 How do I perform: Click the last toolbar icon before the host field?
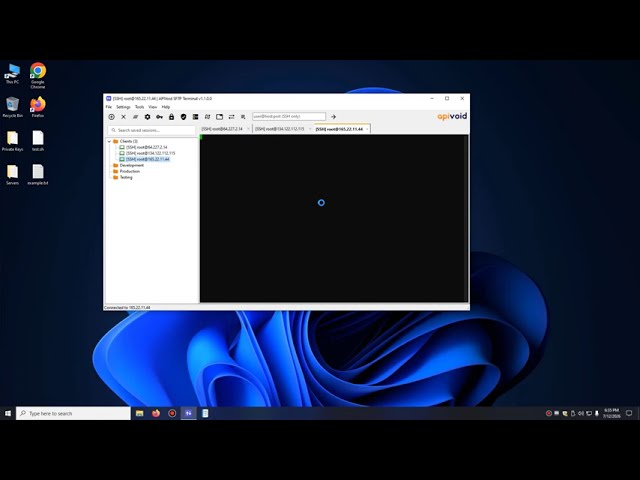[x=243, y=117]
